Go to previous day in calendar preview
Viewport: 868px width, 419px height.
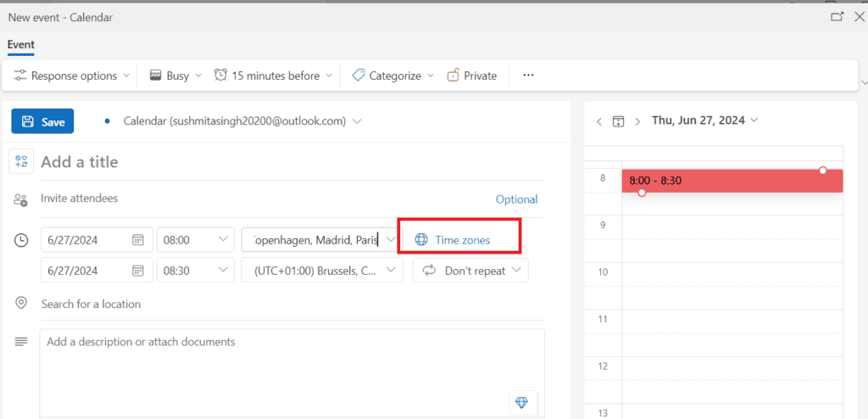point(599,121)
